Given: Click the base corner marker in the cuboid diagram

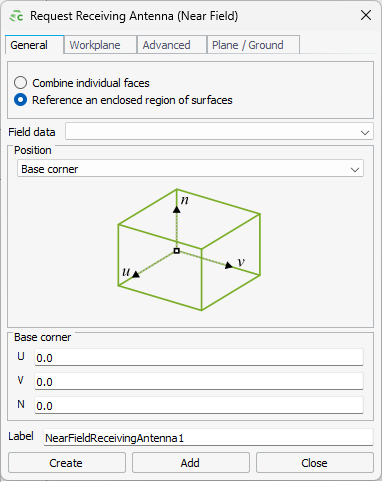Looking at the screenshot, I should [x=177, y=251].
